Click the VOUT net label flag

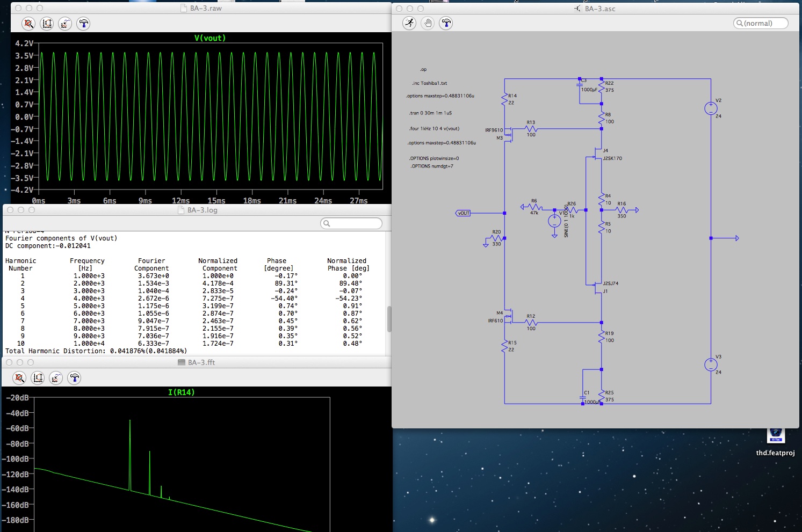463,213
